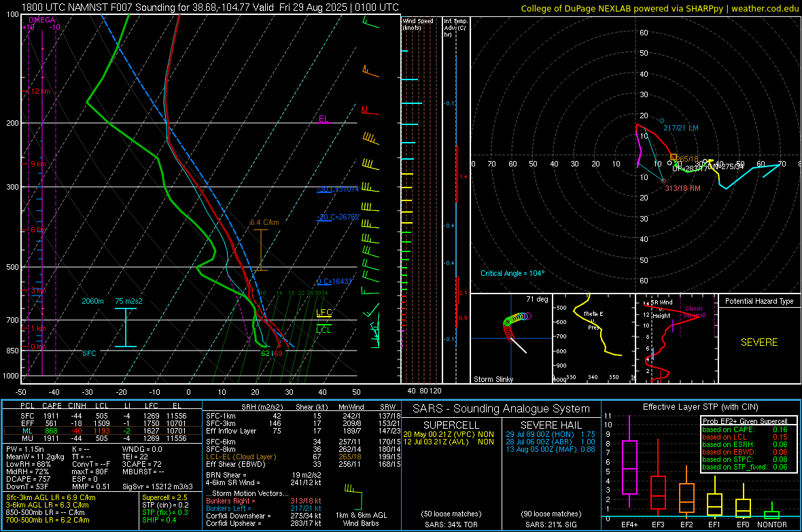Image resolution: width=802 pixels, height=532 pixels.
Task: Click the Bunkers Left = 217/21 kt line
Action: pos(264,508)
